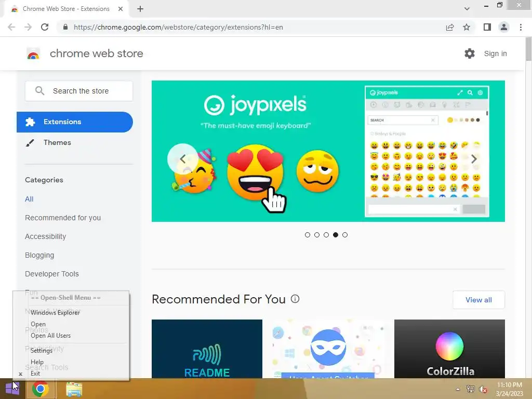Viewport: 532px width, 399px height.
Task: Open the taskbar clock showing 11:10 PM
Action: pyautogui.click(x=509, y=389)
